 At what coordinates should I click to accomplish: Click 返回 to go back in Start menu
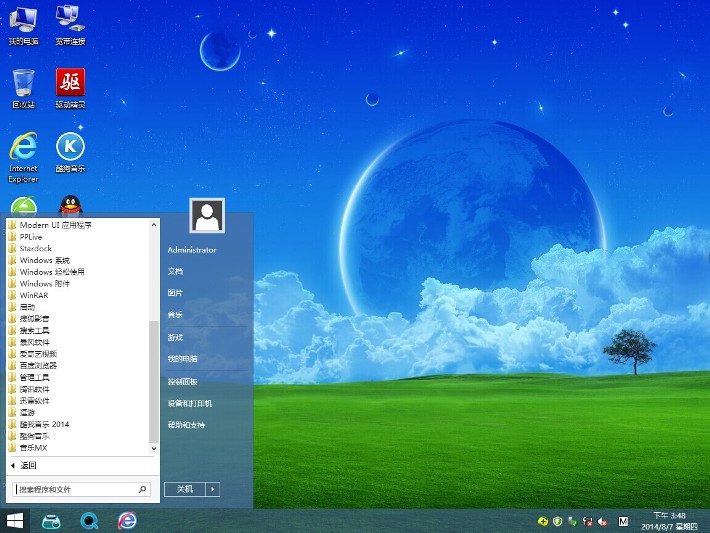pos(28,465)
